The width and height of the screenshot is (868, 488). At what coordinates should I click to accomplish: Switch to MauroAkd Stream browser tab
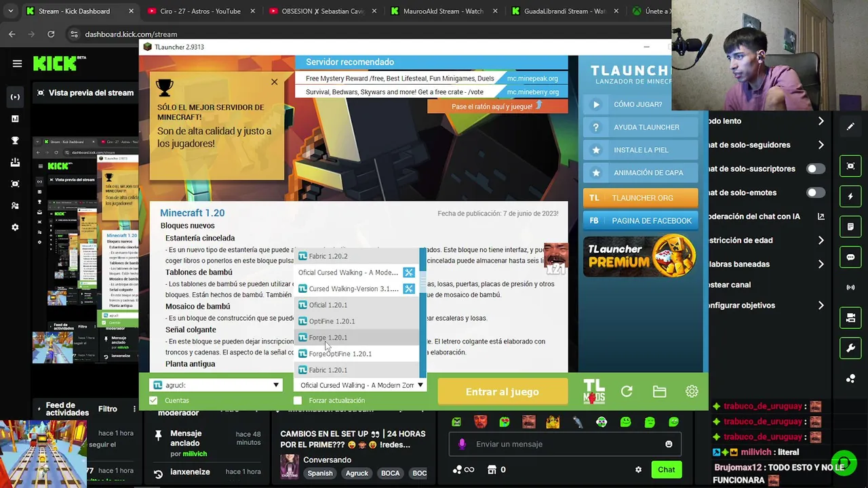[x=443, y=12]
